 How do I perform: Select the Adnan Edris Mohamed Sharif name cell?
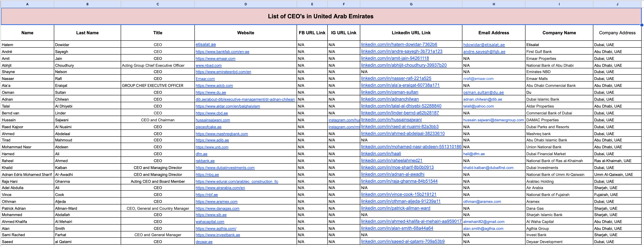coord(27,174)
